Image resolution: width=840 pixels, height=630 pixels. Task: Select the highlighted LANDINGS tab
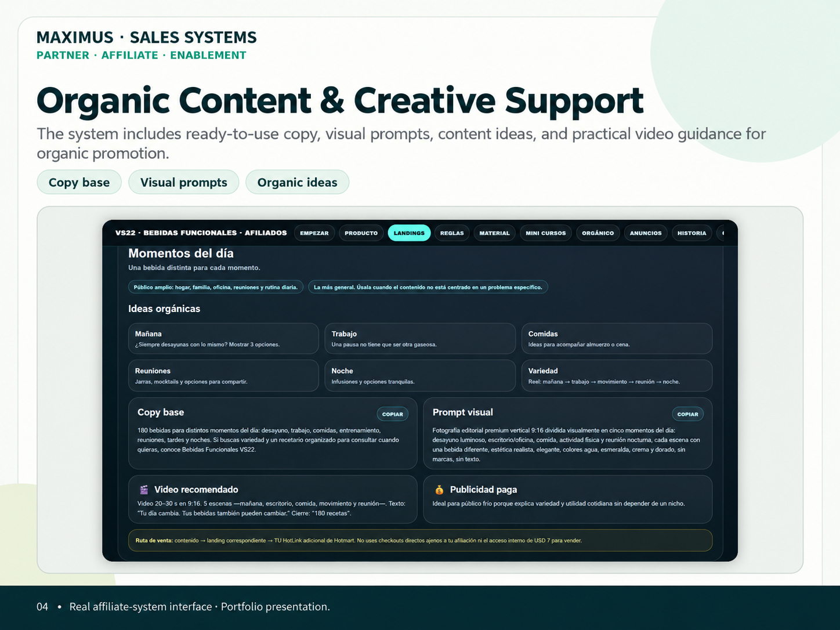[409, 233]
